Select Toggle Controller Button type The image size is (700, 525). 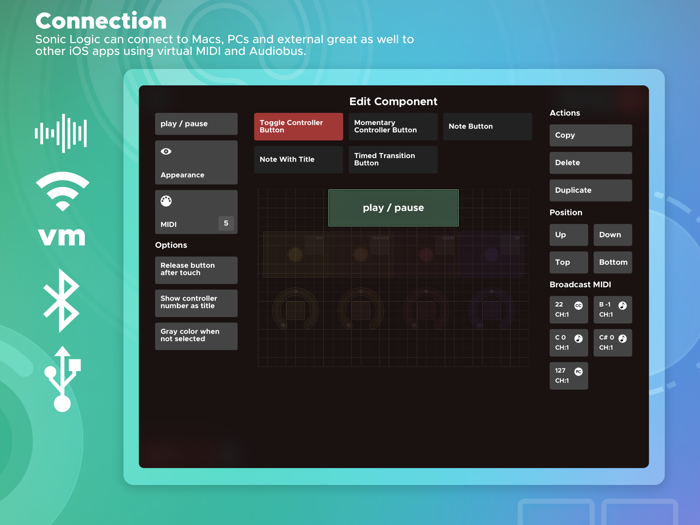coord(298,126)
